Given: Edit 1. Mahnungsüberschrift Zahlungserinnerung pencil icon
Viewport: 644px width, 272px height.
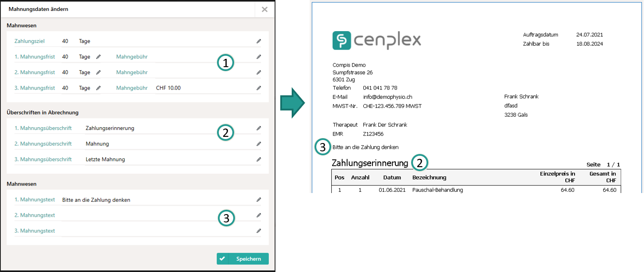Looking at the screenshot, I should [259, 129].
